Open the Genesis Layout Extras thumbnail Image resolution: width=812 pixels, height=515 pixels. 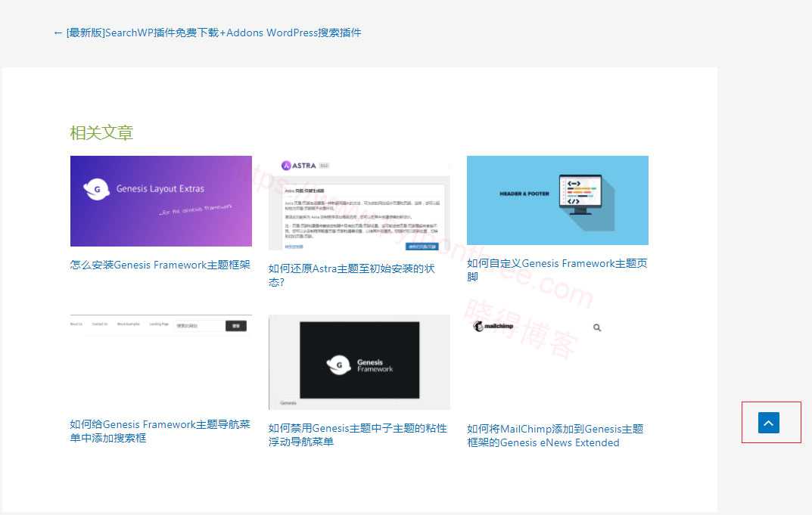click(x=161, y=201)
